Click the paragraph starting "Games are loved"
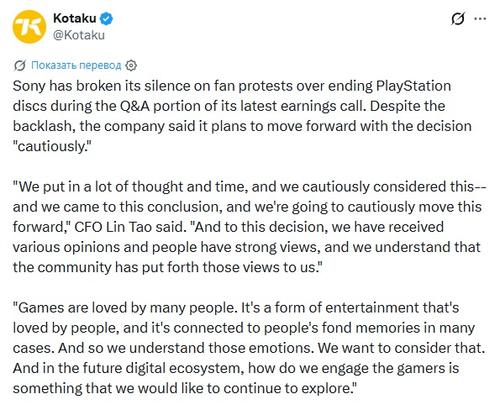Screen dimensions: 500x404 249,348
